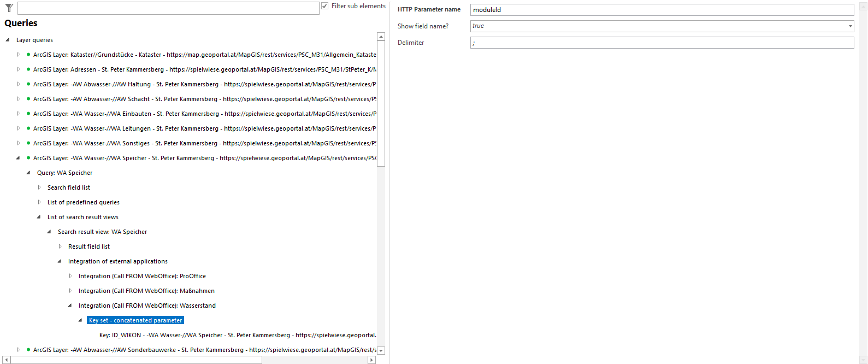
Task: Collapse the Wasserstand integration node
Action: [70, 306]
